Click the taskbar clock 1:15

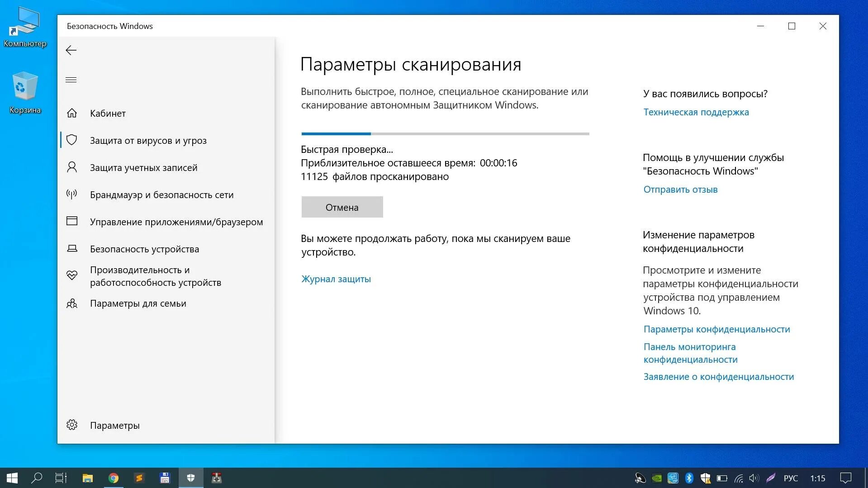click(x=818, y=478)
